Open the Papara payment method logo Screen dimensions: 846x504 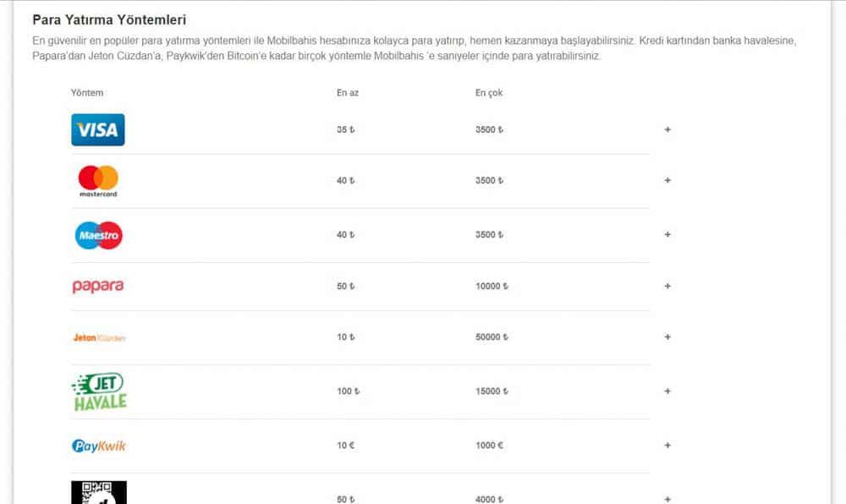(98, 286)
